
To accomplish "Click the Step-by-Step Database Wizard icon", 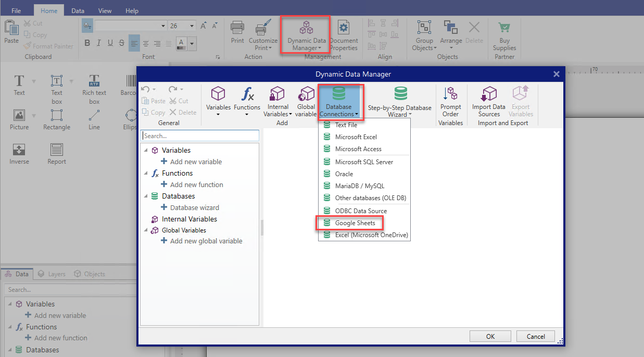I will click(400, 94).
